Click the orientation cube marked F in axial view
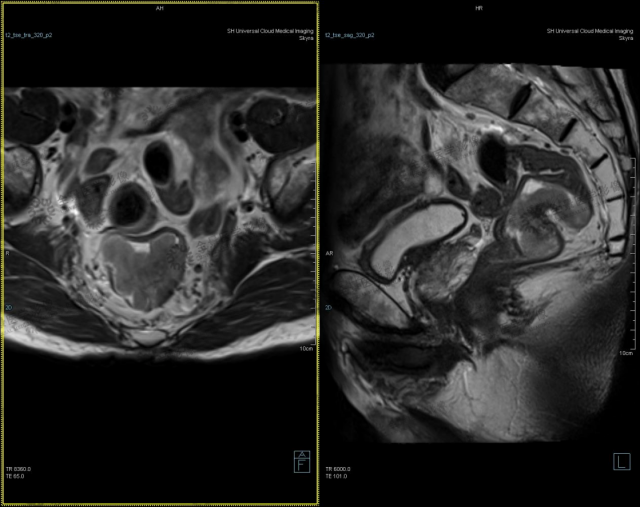The height and width of the screenshot is (507, 640). tap(301, 461)
